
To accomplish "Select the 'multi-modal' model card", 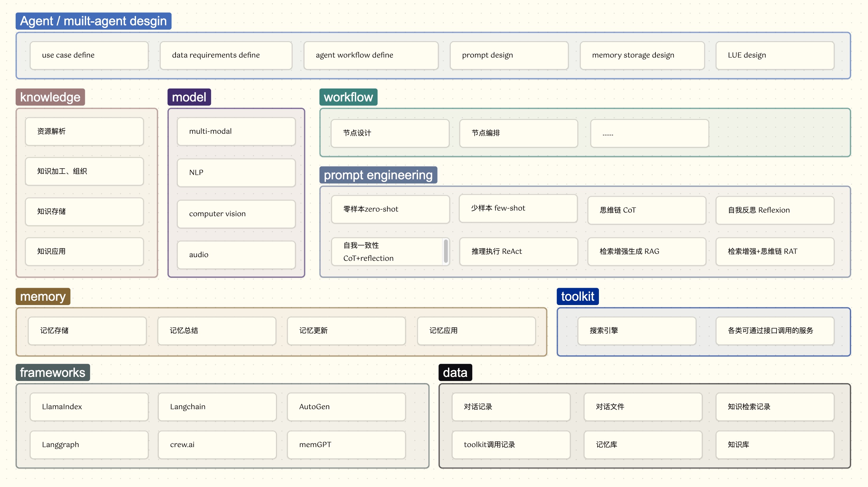I will [236, 131].
